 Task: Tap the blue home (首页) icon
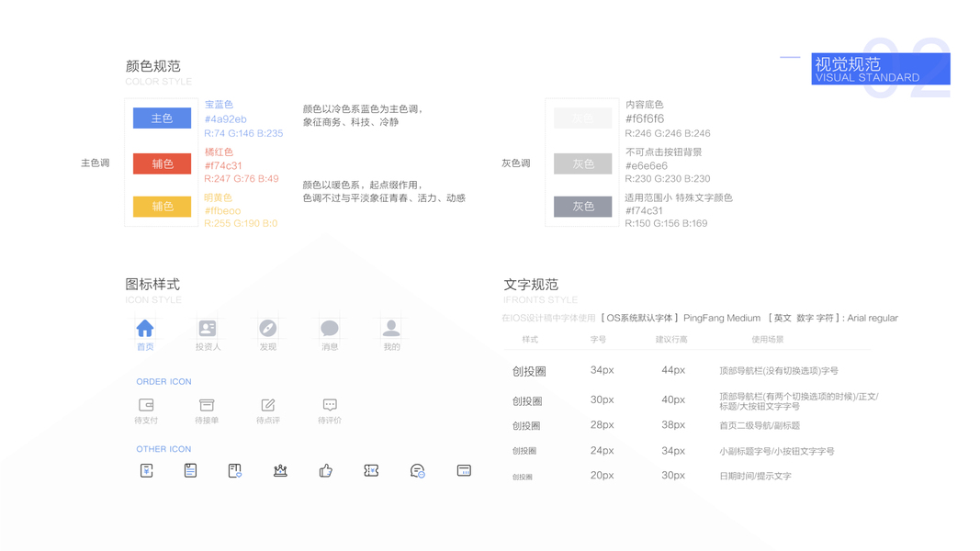click(x=145, y=328)
